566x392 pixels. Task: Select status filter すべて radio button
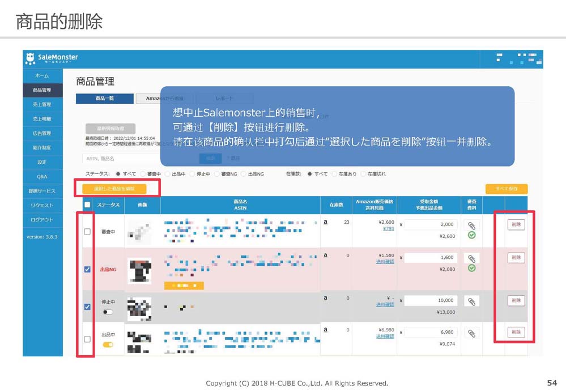tap(118, 174)
